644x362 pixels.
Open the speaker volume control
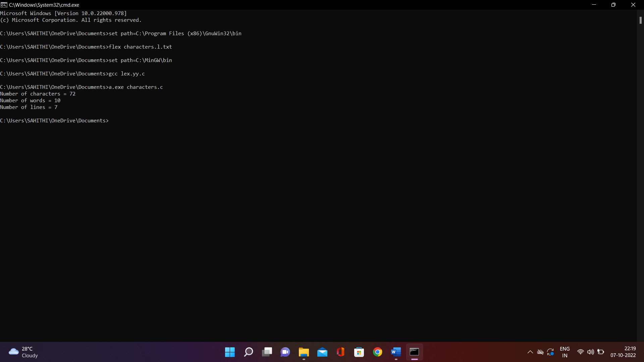click(591, 352)
